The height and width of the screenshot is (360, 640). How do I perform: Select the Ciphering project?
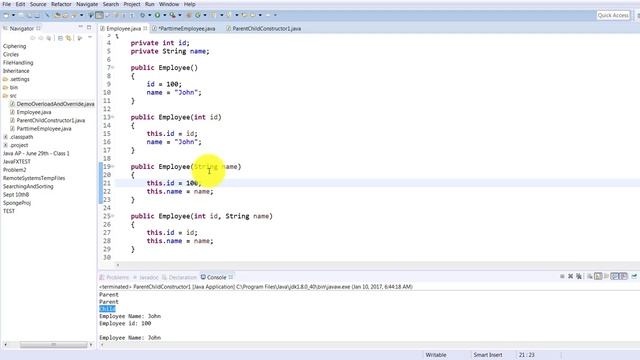pyautogui.click(x=14, y=46)
